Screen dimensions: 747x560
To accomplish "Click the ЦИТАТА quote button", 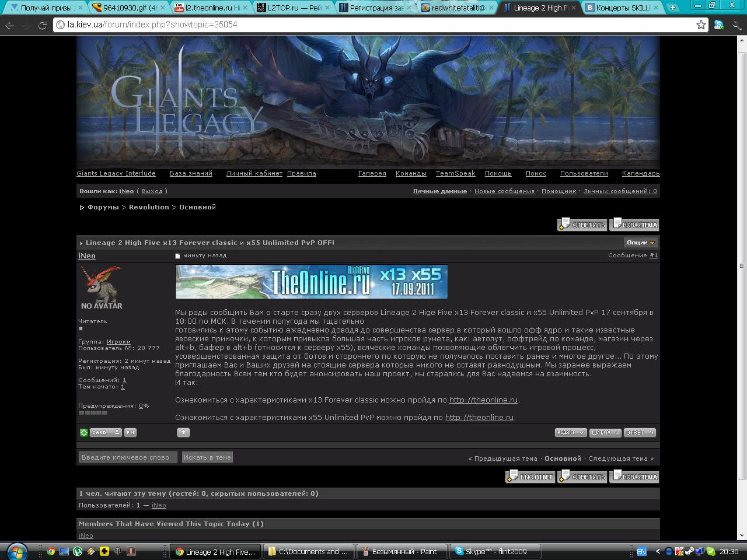I will pos(605,432).
